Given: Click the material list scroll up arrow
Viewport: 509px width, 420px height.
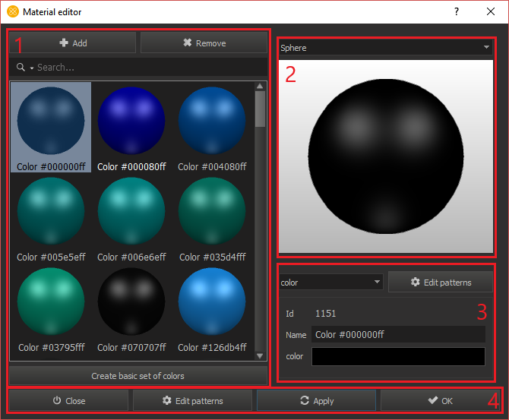Looking at the screenshot, I should point(260,86).
